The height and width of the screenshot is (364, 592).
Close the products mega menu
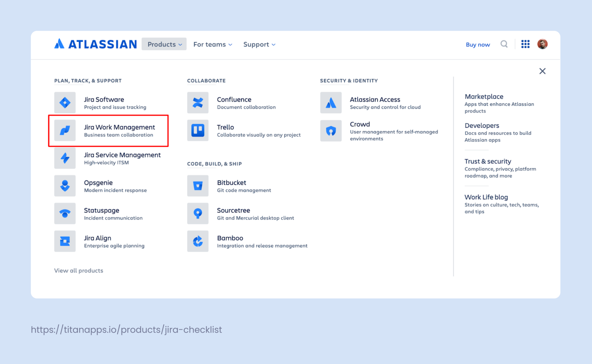point(542,71)
